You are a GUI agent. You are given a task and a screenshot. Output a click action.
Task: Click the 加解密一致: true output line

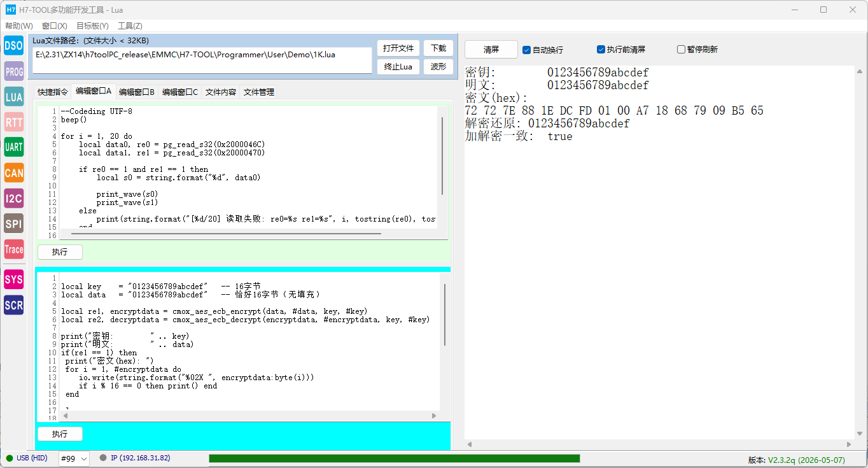519,136
